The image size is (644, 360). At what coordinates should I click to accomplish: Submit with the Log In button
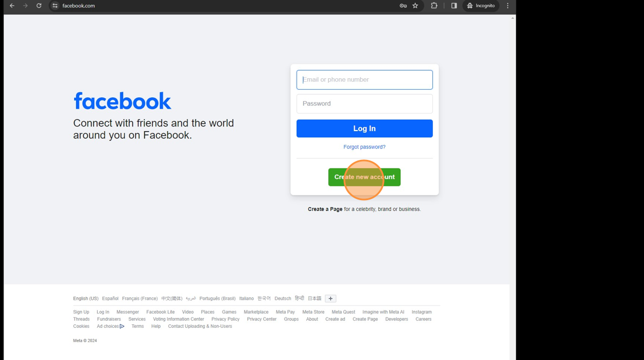(365, 129)
